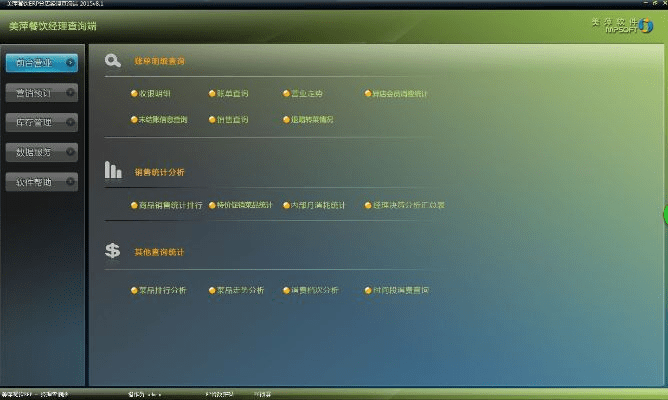Click the MPSOFT logo icon
The height and width of the screenshot is (400, 668).
click(644, 26)
